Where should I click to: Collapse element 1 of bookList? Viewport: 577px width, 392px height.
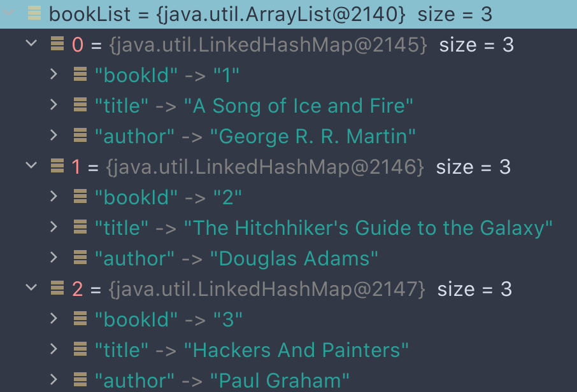[31, 167]
